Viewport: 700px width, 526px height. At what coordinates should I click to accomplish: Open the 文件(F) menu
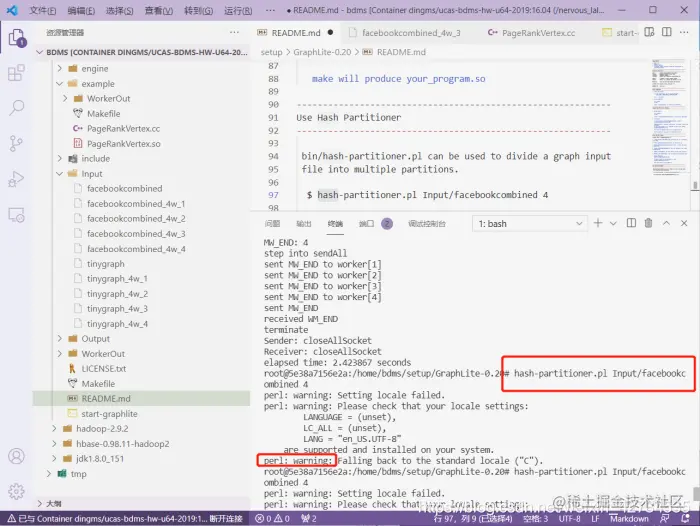[x=43, y=10]
